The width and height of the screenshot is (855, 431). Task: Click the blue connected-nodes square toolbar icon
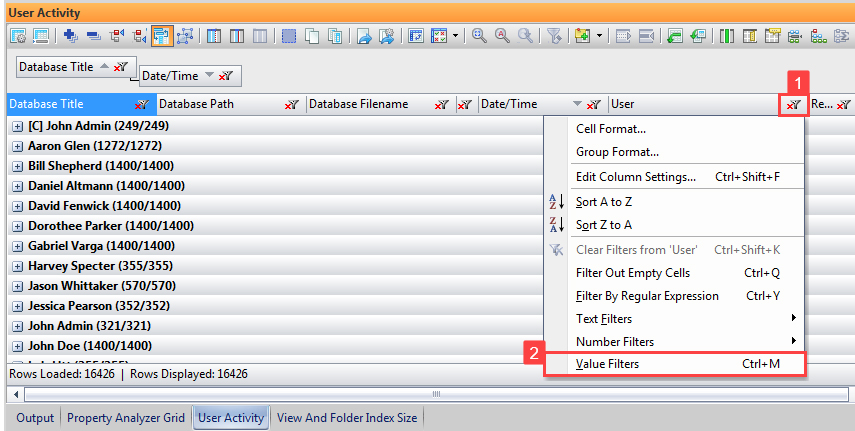[x=185, y=36]
